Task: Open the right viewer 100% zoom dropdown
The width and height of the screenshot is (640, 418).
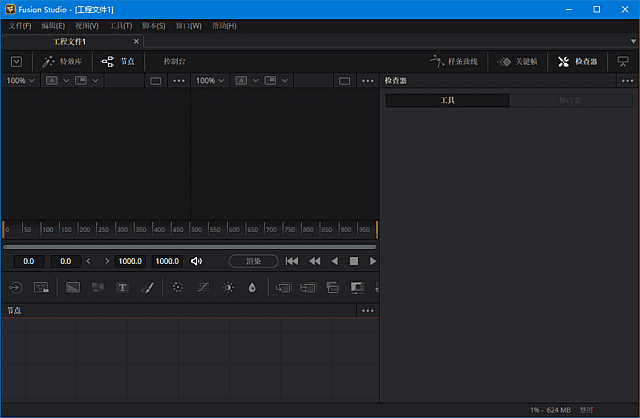Action: coord(209,80)
